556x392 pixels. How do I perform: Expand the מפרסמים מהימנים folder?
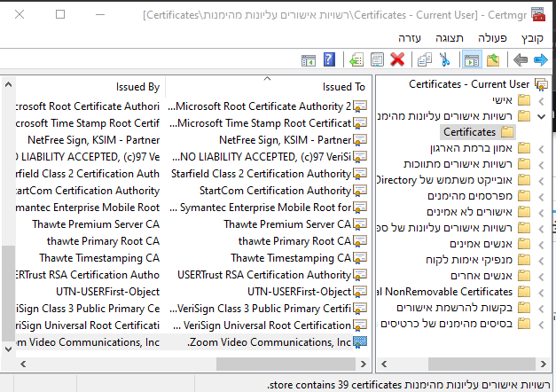[x=542, y=197]
